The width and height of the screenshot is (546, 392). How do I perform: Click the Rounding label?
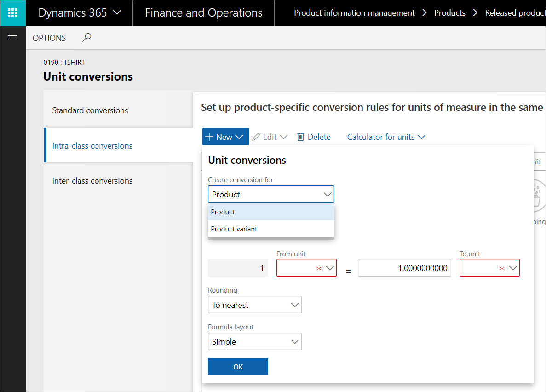pos(223,290)
